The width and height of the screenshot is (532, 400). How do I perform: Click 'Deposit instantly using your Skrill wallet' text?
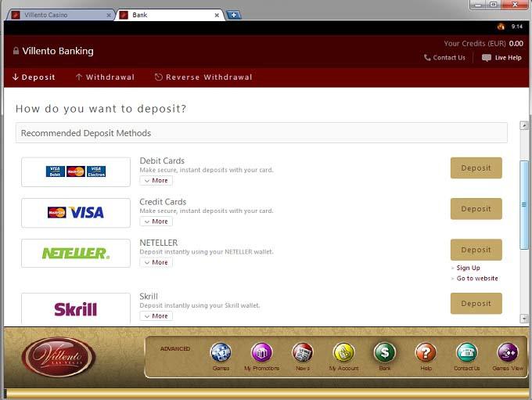pos(199,305)
